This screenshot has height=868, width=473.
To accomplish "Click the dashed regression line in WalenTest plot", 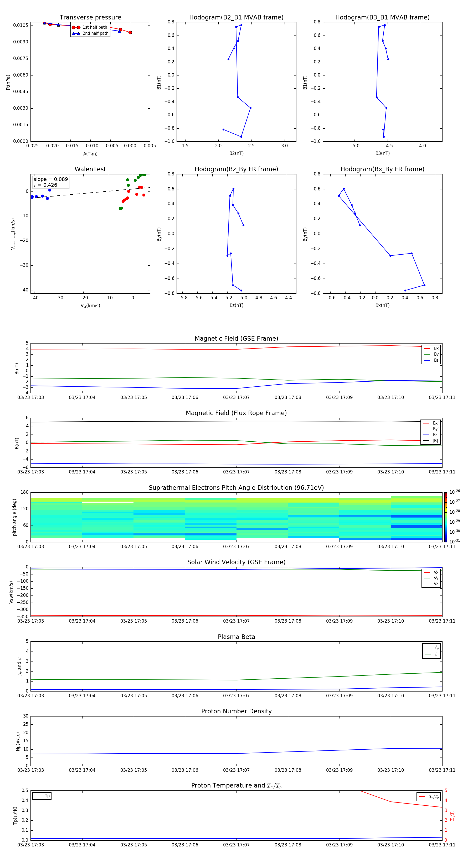I will click(x=90, y=193).
